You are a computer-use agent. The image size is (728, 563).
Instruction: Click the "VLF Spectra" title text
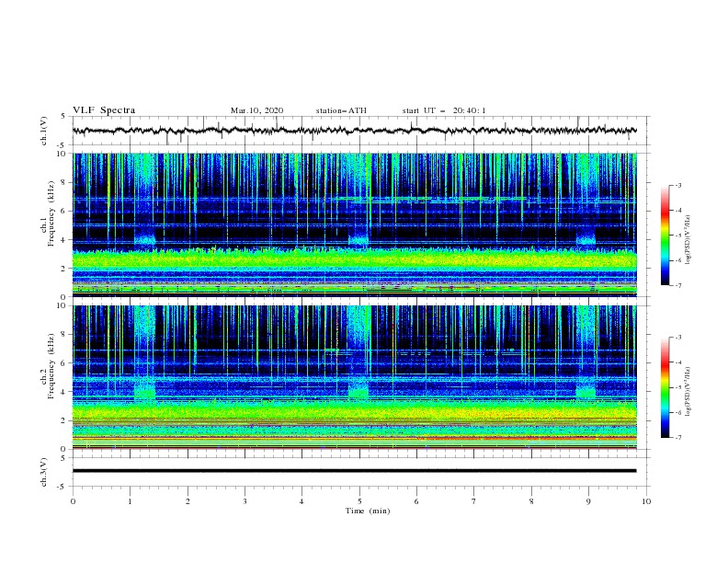click(104, 110)
